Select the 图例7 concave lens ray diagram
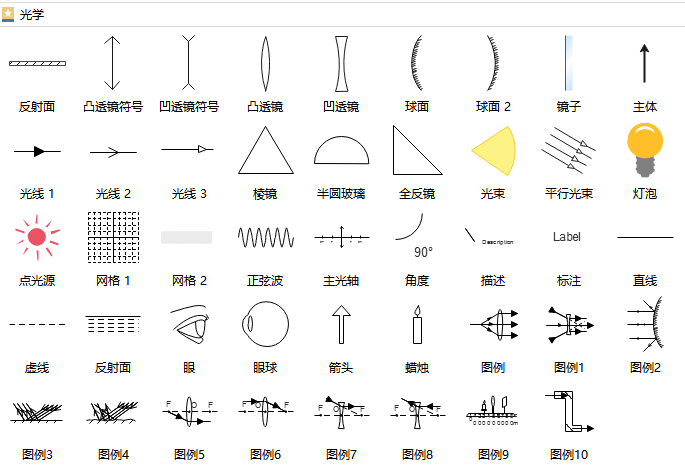 click(341, 412)
